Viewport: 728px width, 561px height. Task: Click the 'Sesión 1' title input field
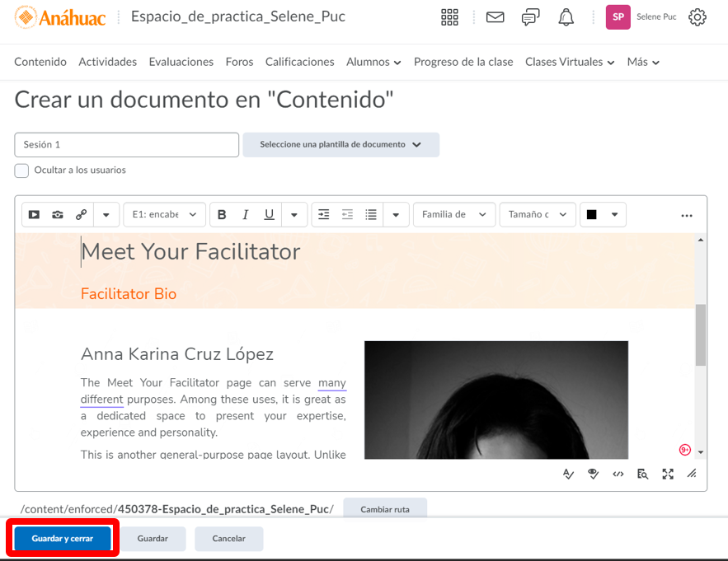[126, 145]
